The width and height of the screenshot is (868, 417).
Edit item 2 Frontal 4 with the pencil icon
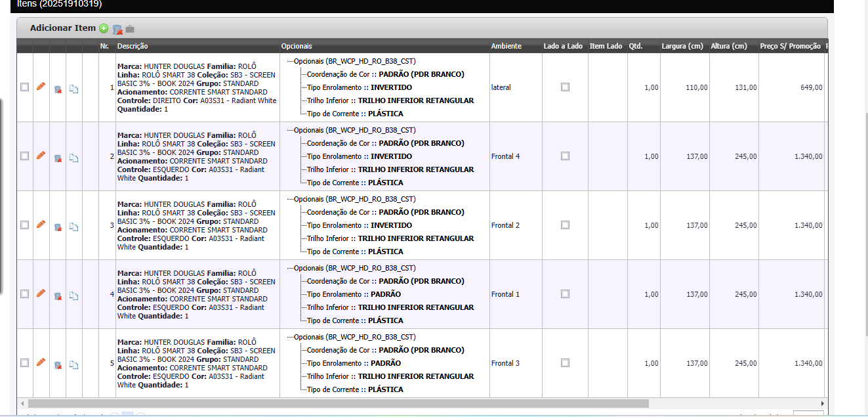pos(41,156)
